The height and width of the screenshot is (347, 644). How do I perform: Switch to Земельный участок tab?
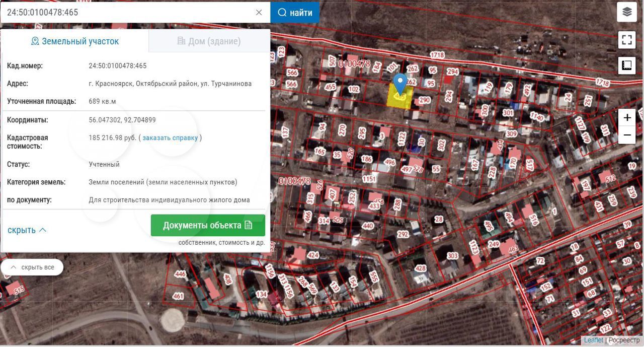coord(74,41)
